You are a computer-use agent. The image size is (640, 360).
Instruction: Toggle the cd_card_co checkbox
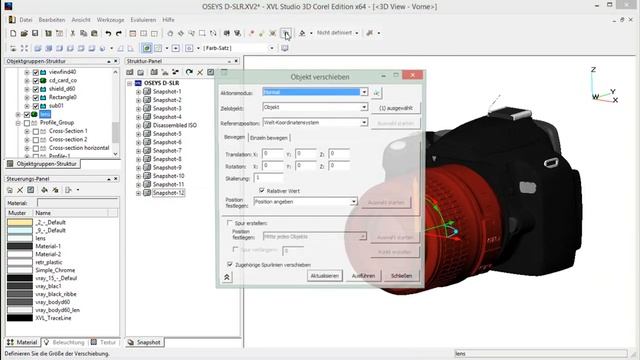pos(36,80)
